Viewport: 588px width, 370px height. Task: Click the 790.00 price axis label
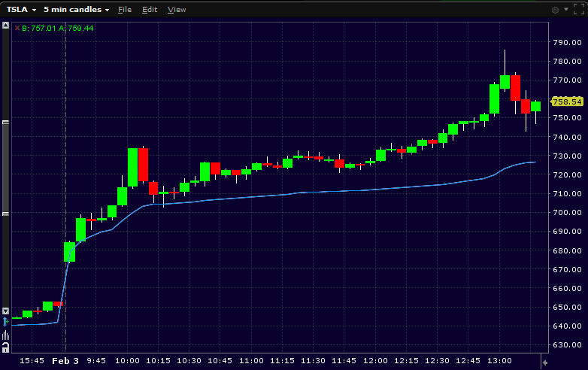point(568,42)
